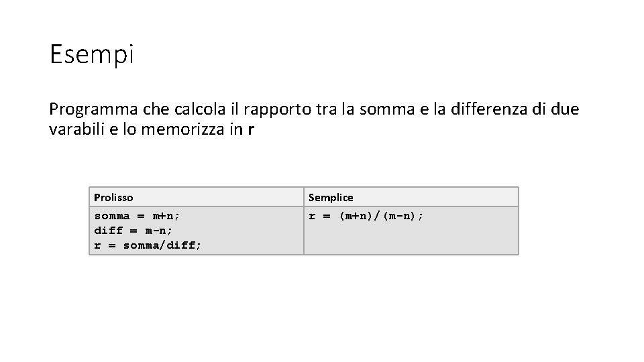
Task: Click "somma/diff" in the Prolisso code
Action: click(x=159, y=245)
